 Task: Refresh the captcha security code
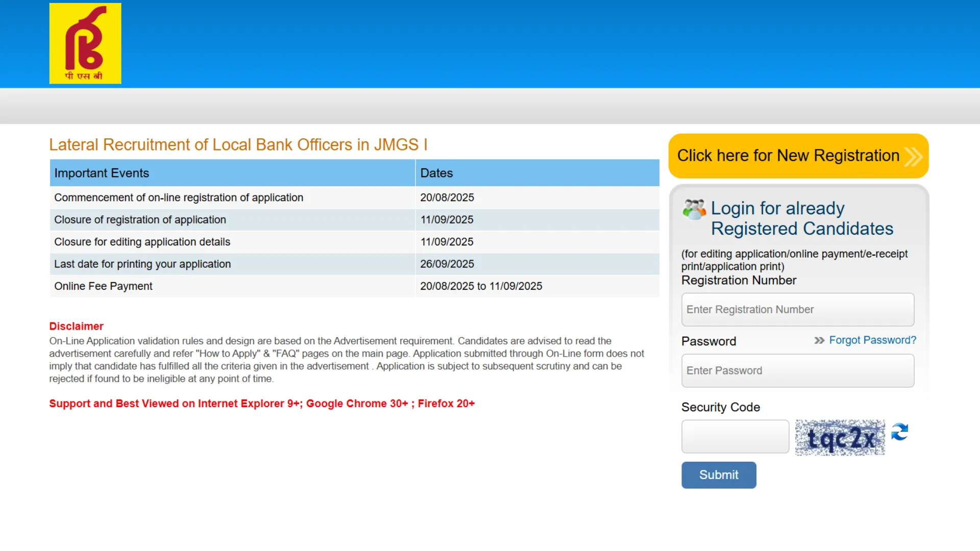[899, 432]
